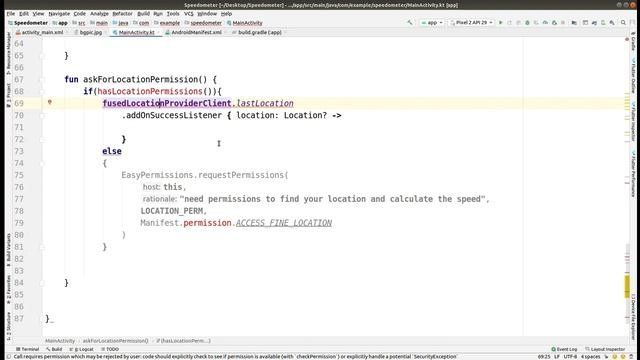Collapse the else block fold at line 74
Screen dimensions: 640x360
[42, 163]
